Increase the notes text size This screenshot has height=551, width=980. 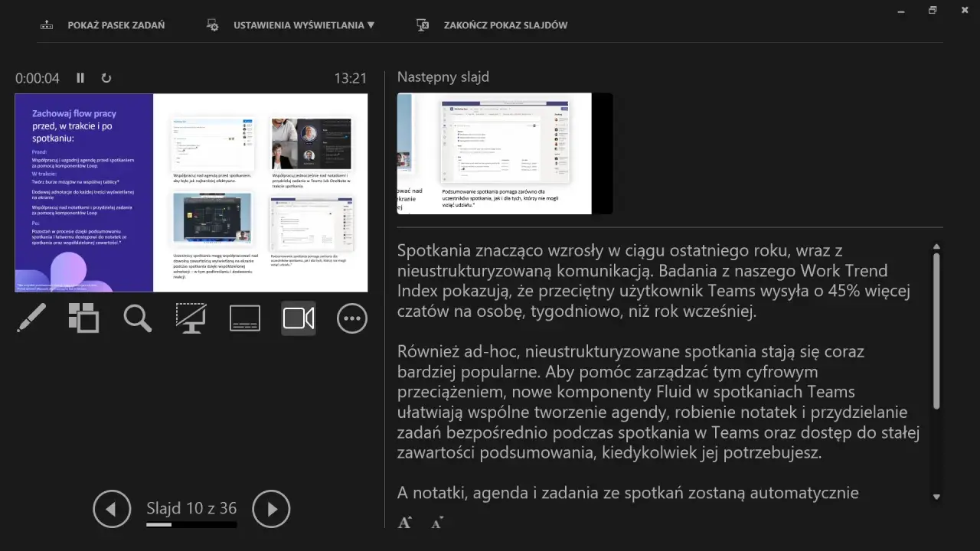(x=405, y=523)
